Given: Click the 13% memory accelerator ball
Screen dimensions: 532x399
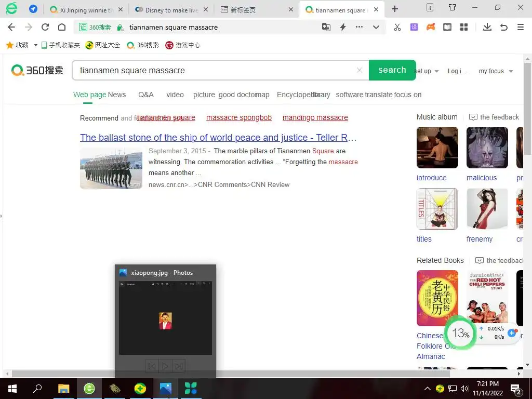Looking at the screenshot, I should tap(460, 333).
